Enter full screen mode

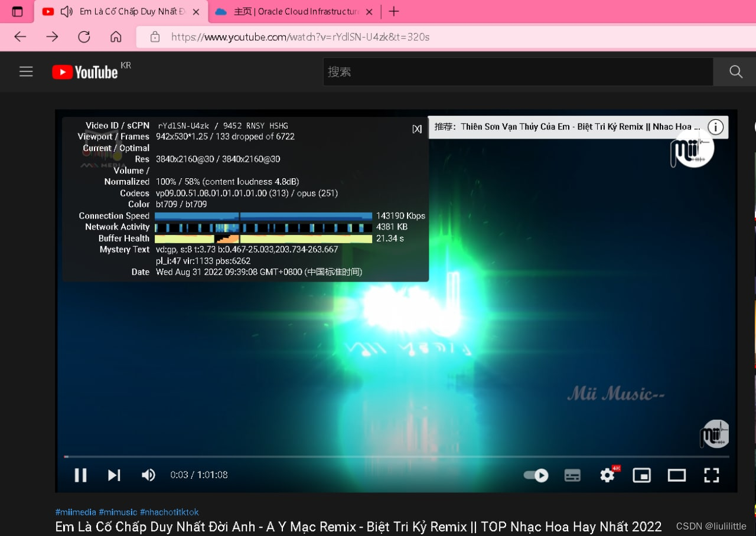coord(712,475)
